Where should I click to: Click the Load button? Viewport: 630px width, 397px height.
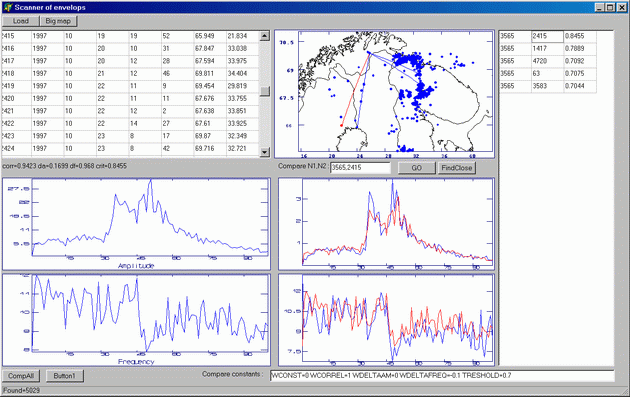pos(20,21)
